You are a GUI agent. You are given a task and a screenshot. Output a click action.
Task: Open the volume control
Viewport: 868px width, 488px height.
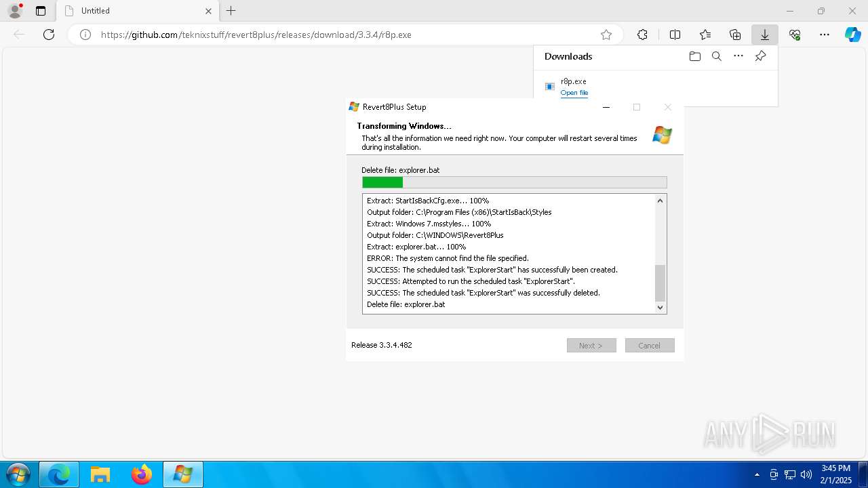pyautogui.click(x=806, y=474)
